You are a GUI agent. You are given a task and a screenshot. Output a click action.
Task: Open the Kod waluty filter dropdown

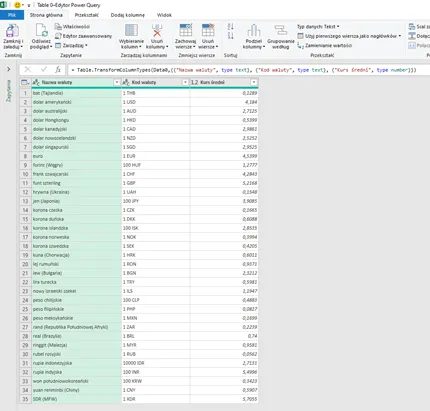pos(185,82)
